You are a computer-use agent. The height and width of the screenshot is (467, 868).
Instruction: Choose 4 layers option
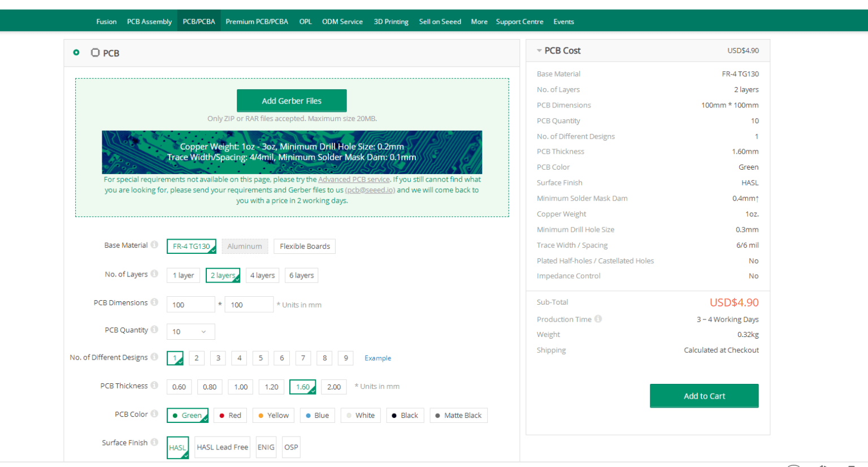[262, 275]
